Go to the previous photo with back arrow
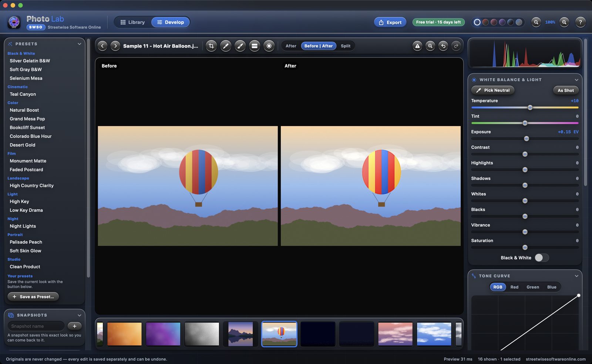 102,46
